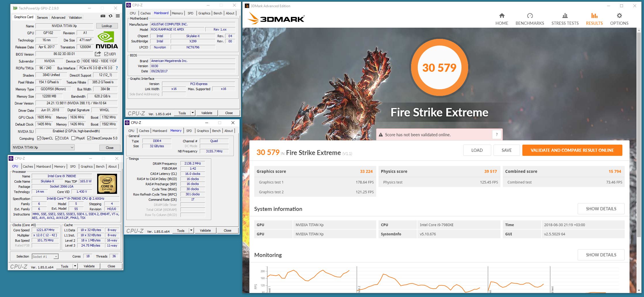The width and height of the screenshot is (644, 297).
Task: Open Graphics tab in CPU-Z Mainboard window
Action: [204, 13]
